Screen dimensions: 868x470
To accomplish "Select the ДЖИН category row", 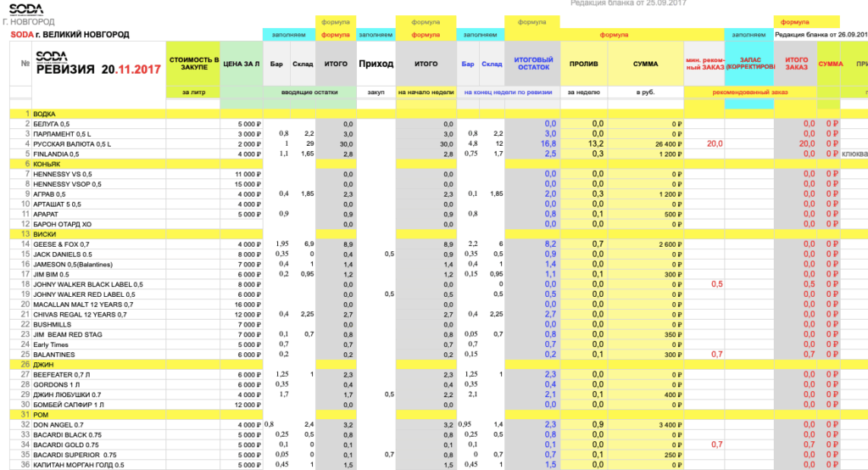I will [x=47, y=364].
